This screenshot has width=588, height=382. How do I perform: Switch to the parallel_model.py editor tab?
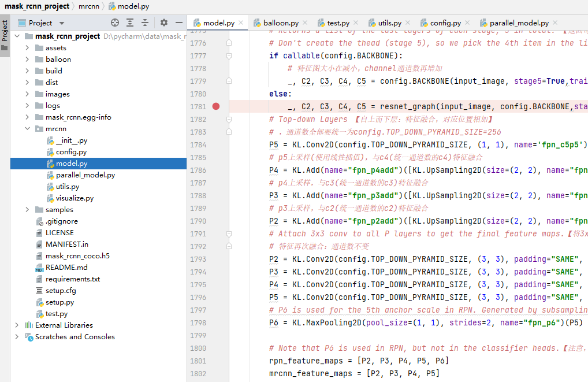click(x=519, y=23)
